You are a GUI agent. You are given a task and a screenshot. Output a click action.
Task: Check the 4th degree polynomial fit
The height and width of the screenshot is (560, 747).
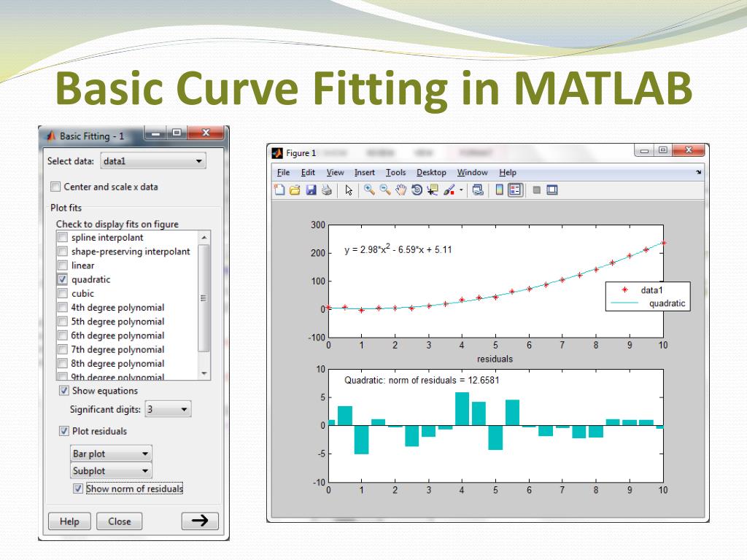click(x=63, y=307)
